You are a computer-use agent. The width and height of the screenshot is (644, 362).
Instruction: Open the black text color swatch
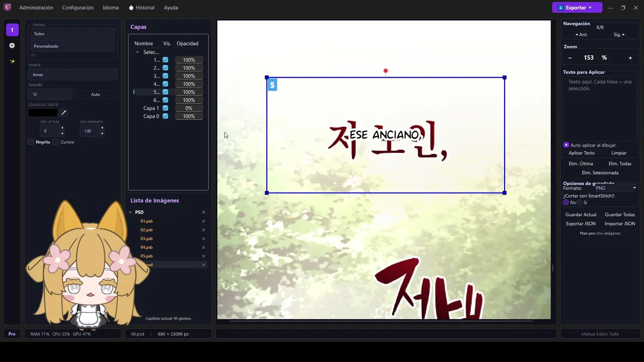click(43, 113)
